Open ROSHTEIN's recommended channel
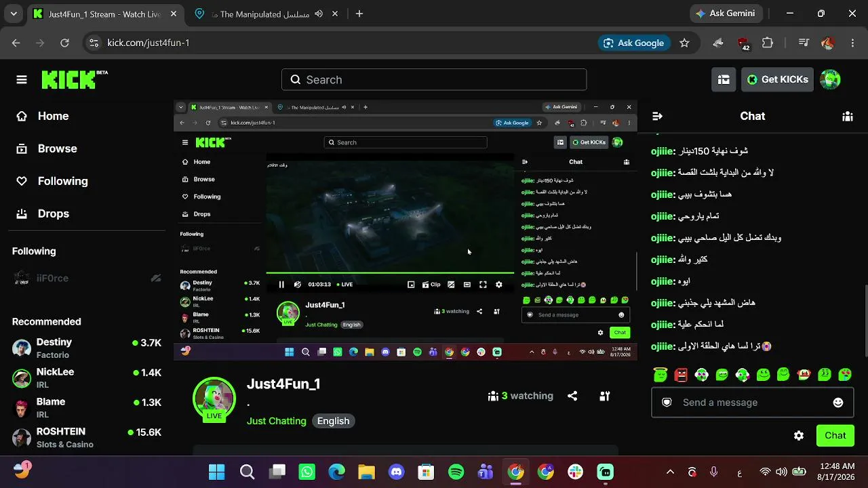 coord(87,438)
